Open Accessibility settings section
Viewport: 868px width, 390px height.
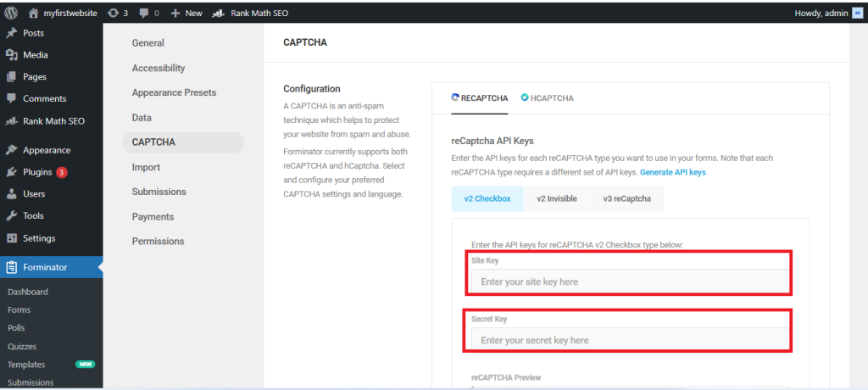pos(159,68)
